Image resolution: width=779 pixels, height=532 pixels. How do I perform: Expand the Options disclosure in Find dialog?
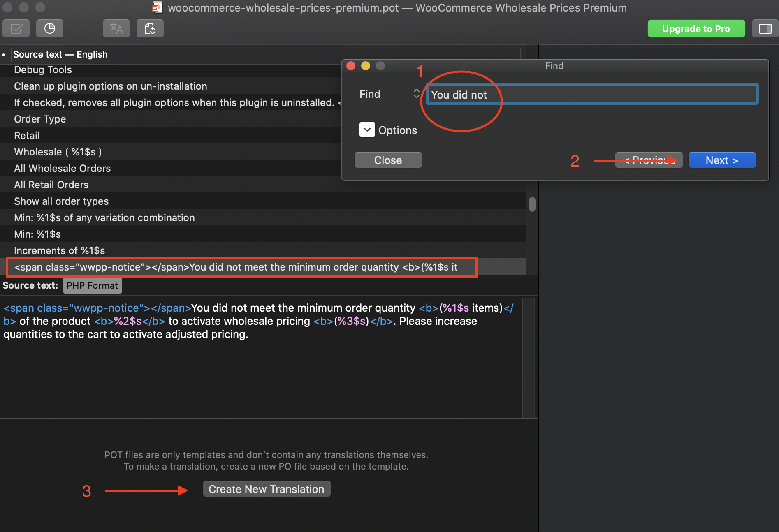point(367,130)
